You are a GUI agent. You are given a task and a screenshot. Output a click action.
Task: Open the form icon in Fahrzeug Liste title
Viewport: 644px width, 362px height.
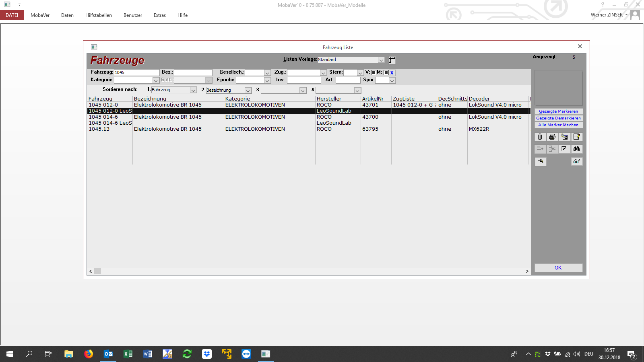pos(94,47)
